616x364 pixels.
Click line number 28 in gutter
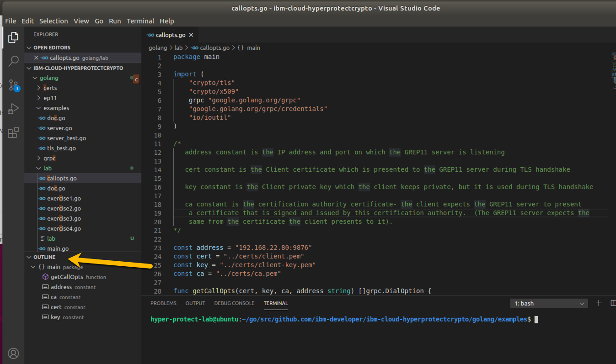coord(158,291)
